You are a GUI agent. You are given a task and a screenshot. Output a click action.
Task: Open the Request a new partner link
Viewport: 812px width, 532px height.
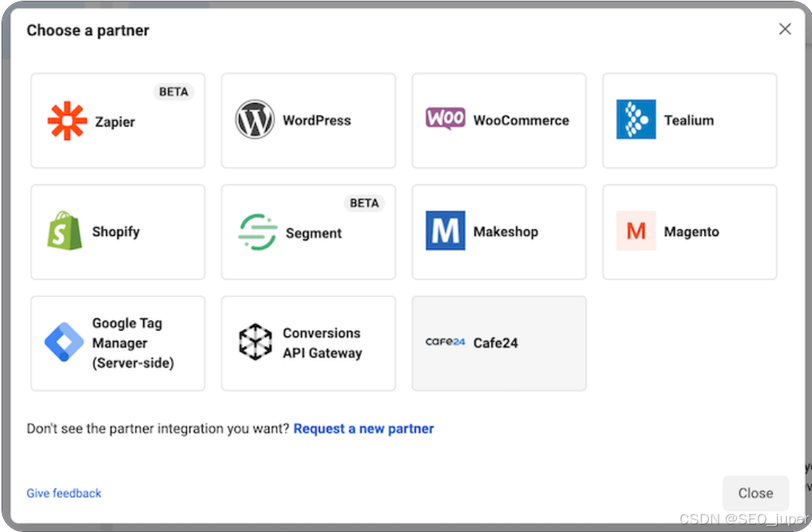[x=364, y=429]
